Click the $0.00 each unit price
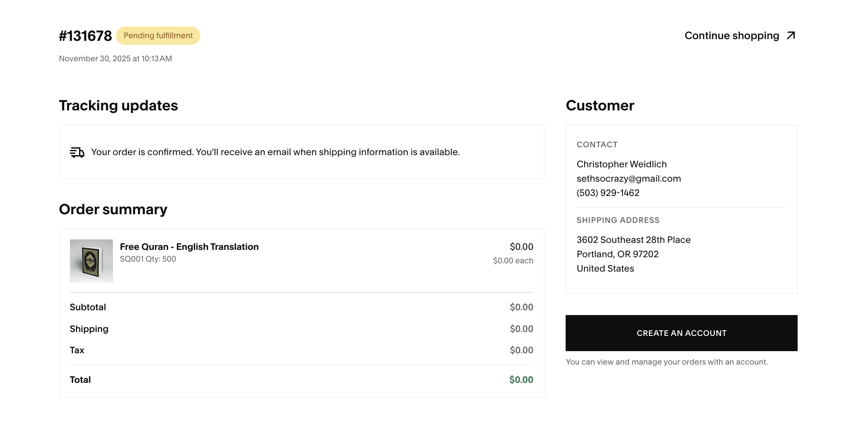 513,261
